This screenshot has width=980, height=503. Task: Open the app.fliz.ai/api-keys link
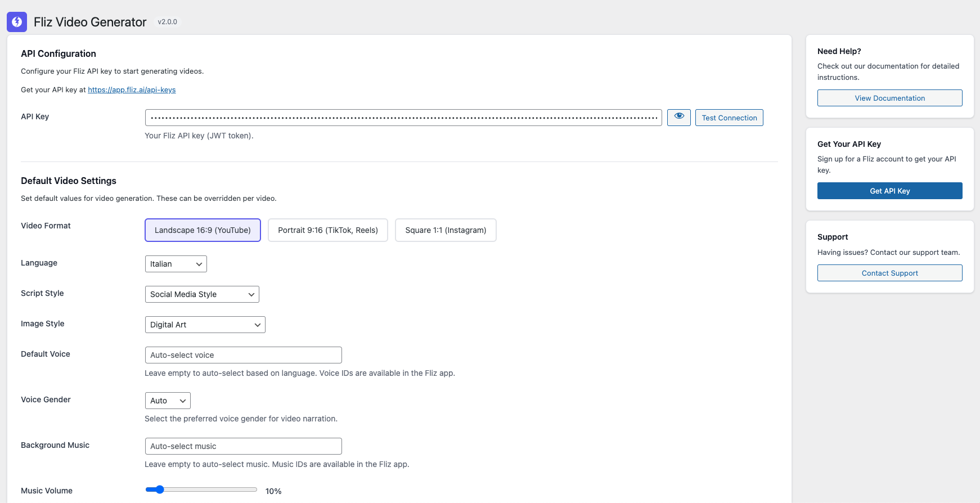tap(132, 90)
